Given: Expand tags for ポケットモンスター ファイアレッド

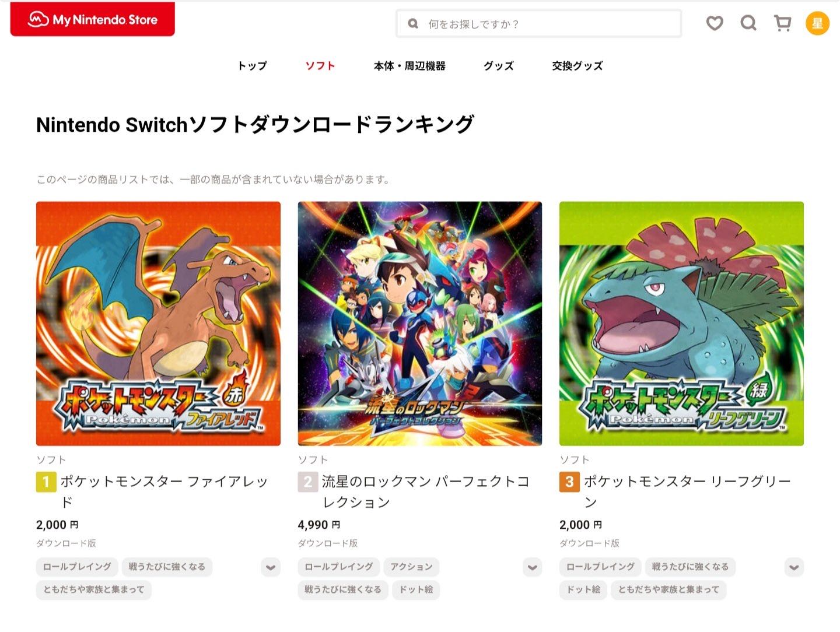Looking at the screenshot, I should (x=271, y=567).
